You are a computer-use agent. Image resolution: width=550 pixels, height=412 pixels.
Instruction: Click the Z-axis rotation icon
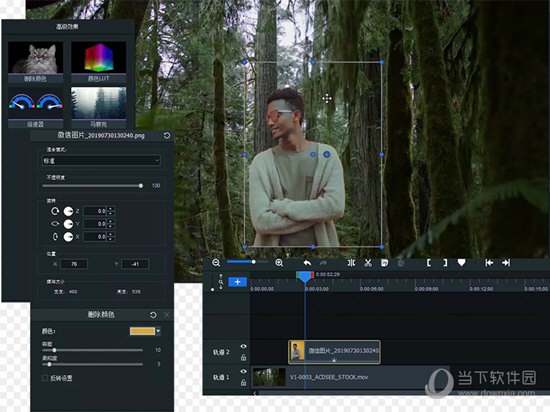point(55,211)
